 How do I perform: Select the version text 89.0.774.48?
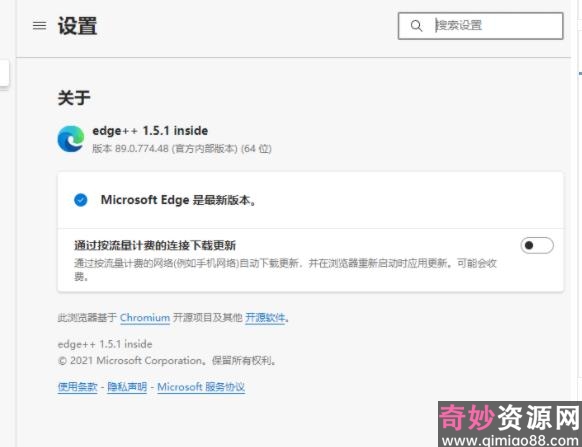tap(141, 149)
